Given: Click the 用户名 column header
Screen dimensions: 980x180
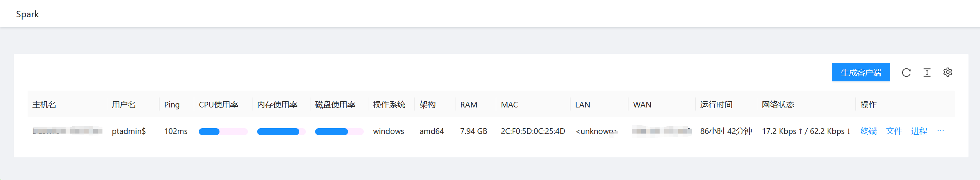Looking at the screenshot, I should tap(124, 105).
